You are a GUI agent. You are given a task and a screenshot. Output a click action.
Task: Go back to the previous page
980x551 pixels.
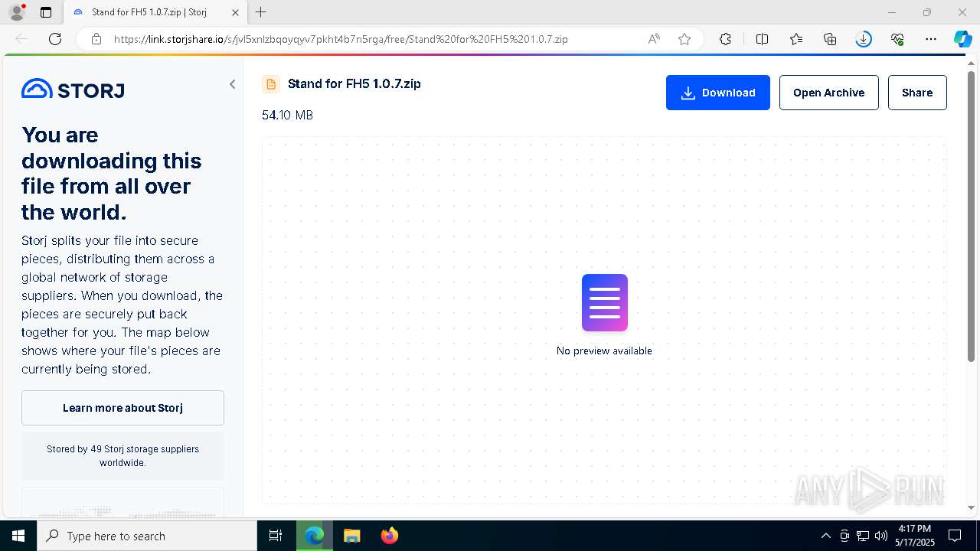coord(21,39)
